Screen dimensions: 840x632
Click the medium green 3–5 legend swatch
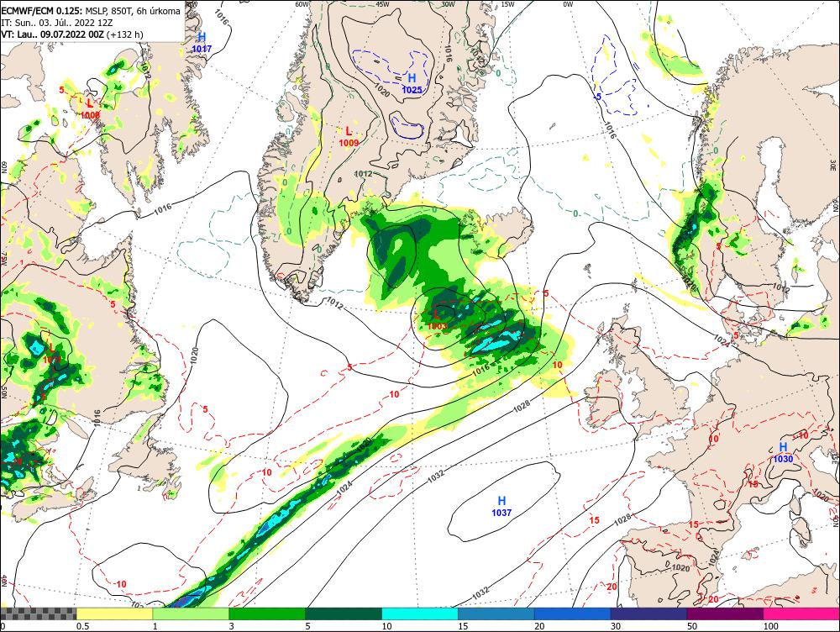(267, 614)
